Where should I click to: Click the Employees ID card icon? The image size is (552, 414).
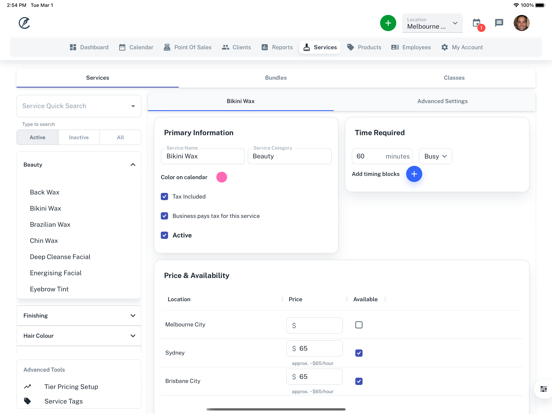click(395, 47)
